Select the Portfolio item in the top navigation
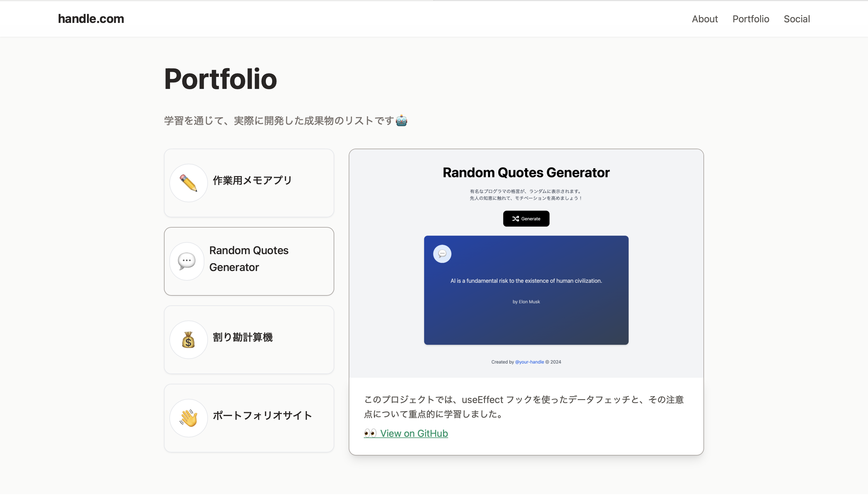 point(750,19)
